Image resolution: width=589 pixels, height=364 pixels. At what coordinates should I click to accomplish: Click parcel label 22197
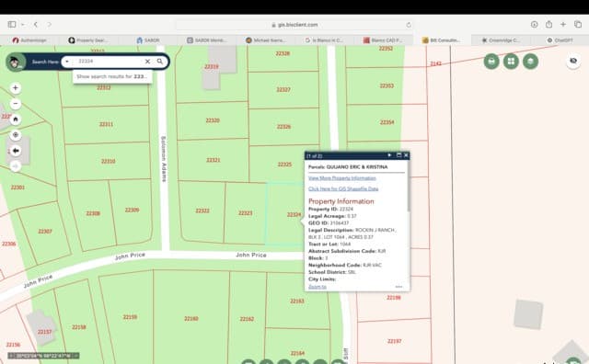[394, 341]
